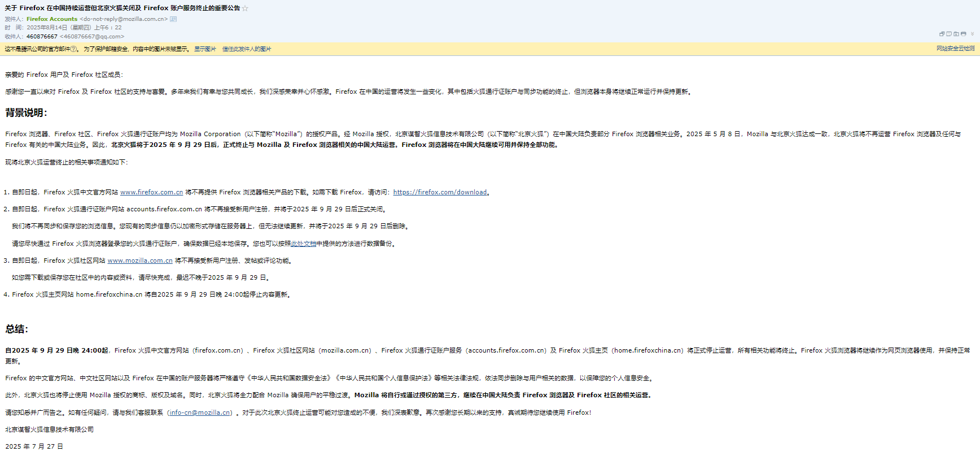Click the closing date 2025 年 7 月 27 日

pos(34,446)
